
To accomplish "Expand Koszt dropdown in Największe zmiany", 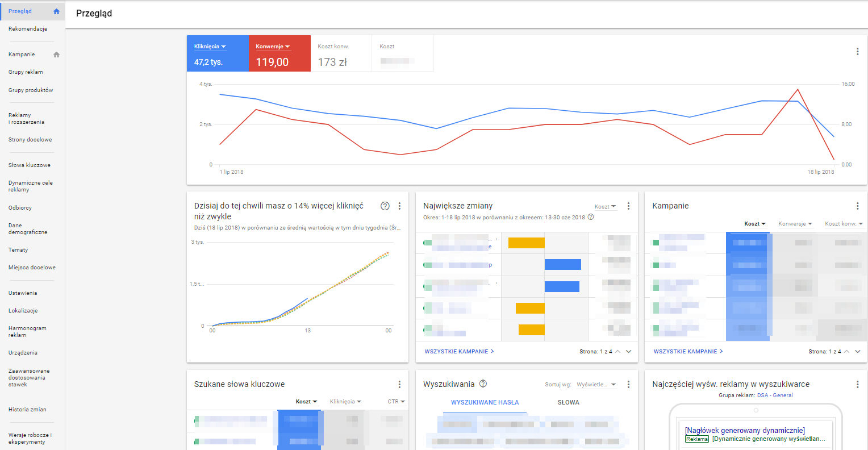I will click(x=605, y=207).
